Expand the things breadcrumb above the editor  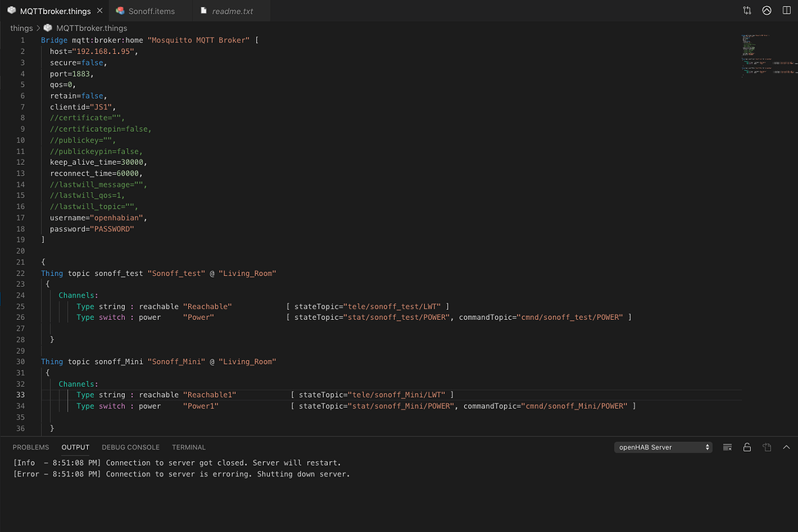pos(21,28)
